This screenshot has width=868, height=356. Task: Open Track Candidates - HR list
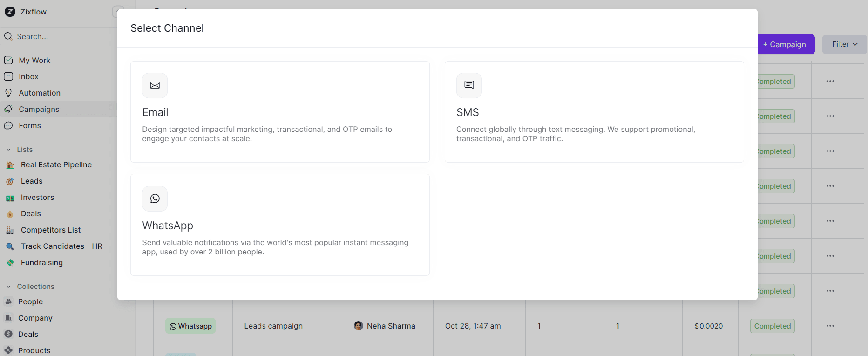61,246
